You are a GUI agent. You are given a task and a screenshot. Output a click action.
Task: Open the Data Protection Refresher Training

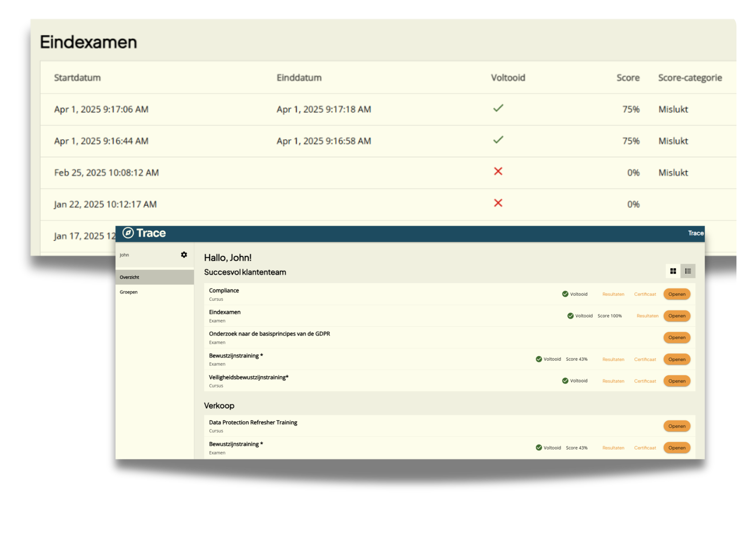tap(677, 426)
